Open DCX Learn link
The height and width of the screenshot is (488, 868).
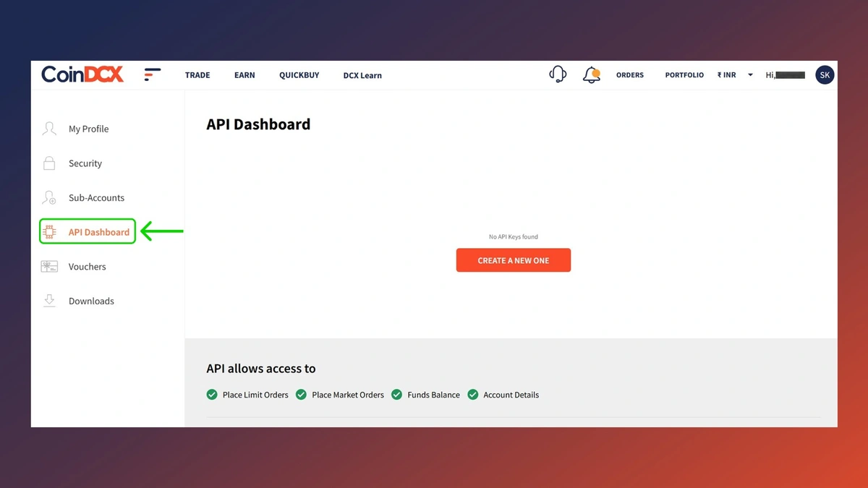pos(362,75)
